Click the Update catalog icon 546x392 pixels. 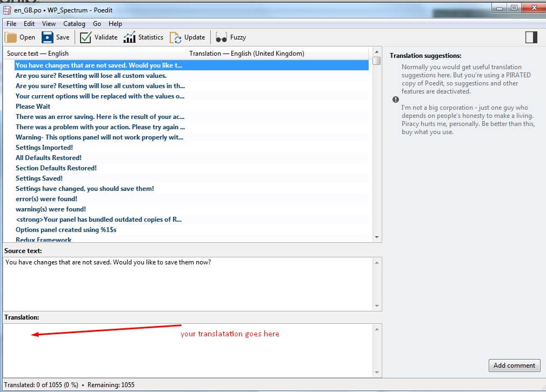176,37
